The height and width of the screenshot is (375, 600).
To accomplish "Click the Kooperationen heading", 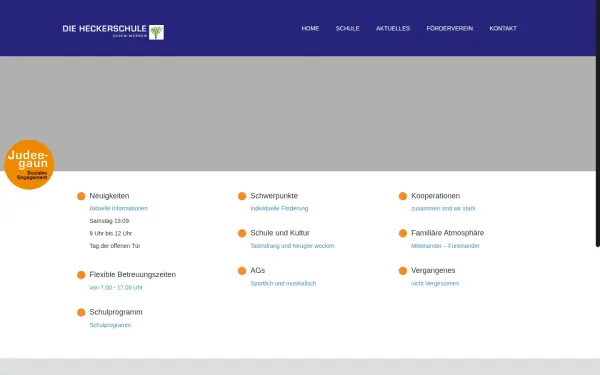I will [x=435, y=196].
